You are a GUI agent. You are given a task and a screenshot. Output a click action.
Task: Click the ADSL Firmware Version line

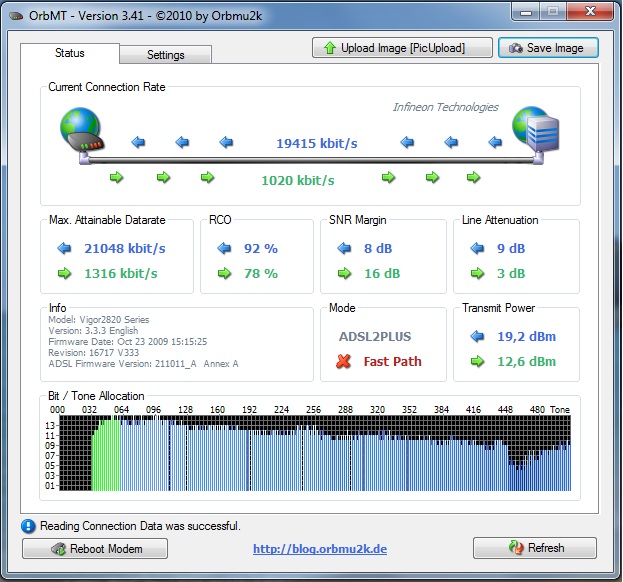(x=143, y=364)
